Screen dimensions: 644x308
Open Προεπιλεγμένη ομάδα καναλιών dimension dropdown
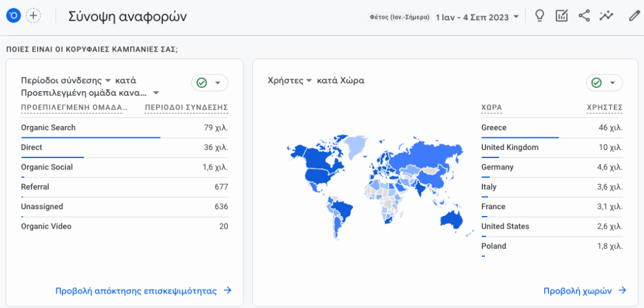coord(156,93)
